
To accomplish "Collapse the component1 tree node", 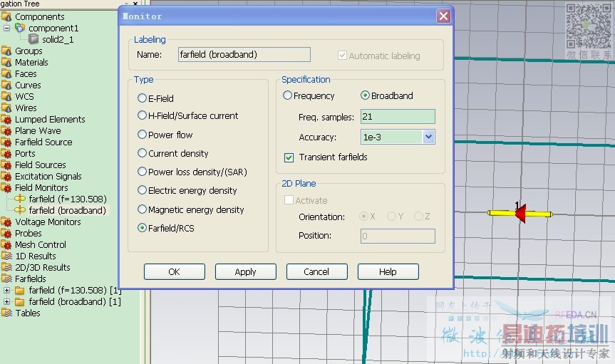I will 6,28.
